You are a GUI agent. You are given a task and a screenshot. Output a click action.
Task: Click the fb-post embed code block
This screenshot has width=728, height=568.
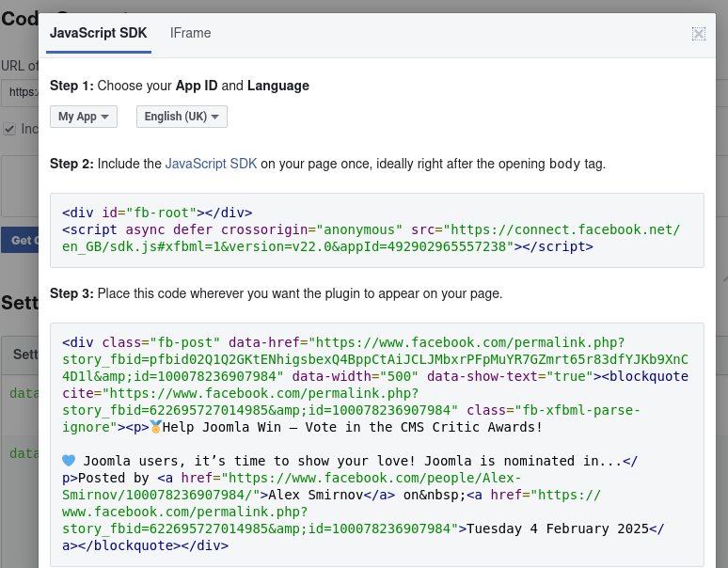click(377, 445)
